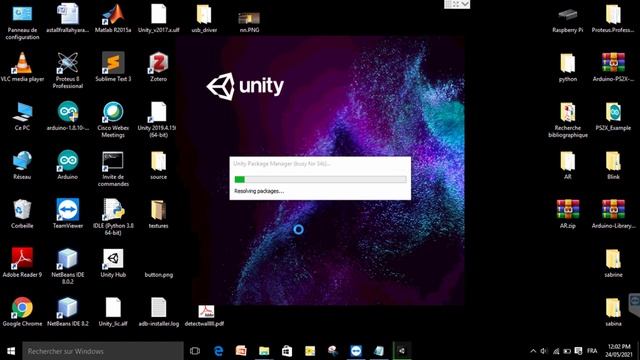This screenshot has width=640, height=360.
Task: Select the Arduino-PS2X archive icon
Action: coord(613,67)
